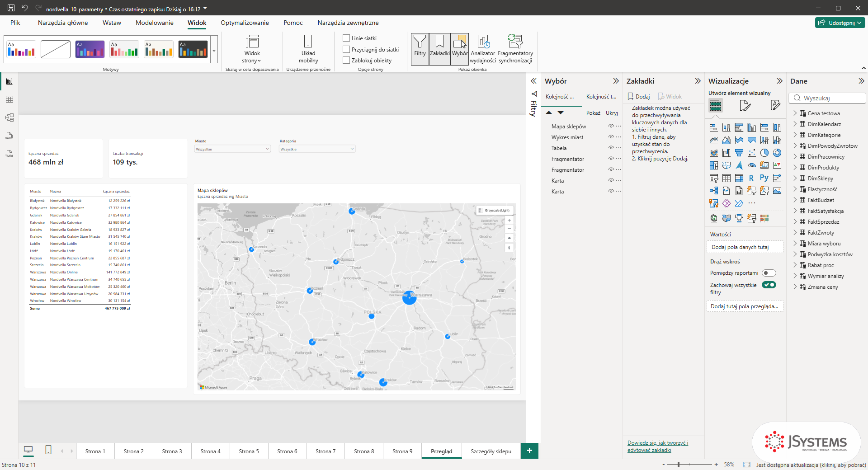Hide the Mapa sklepów layer

click(611, 126)
